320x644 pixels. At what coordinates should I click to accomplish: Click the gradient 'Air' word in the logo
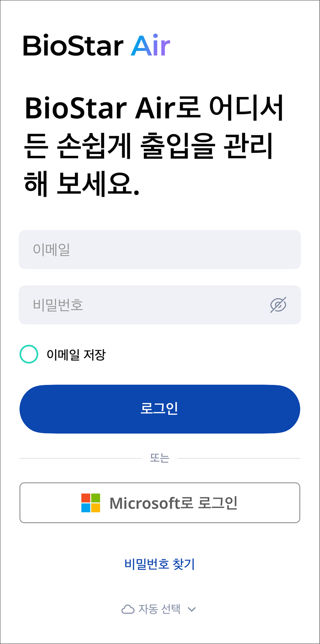pos(150,46)
